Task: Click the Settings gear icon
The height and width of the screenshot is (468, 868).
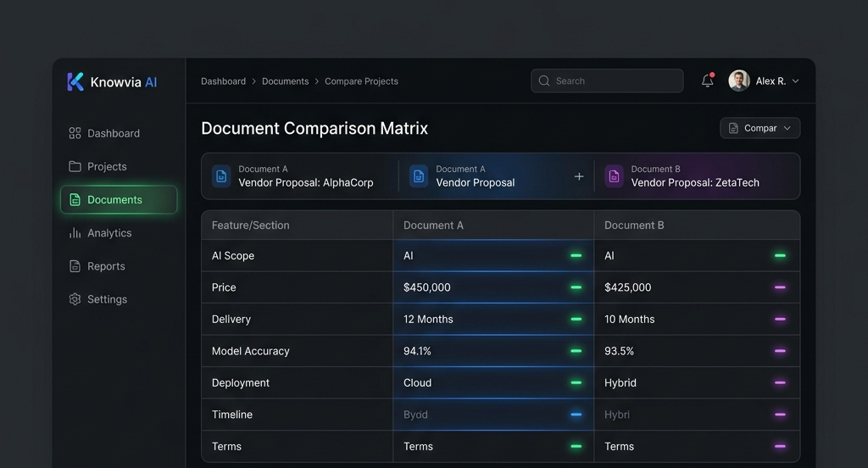Action: pyautogui.click(x=75, y=299)
